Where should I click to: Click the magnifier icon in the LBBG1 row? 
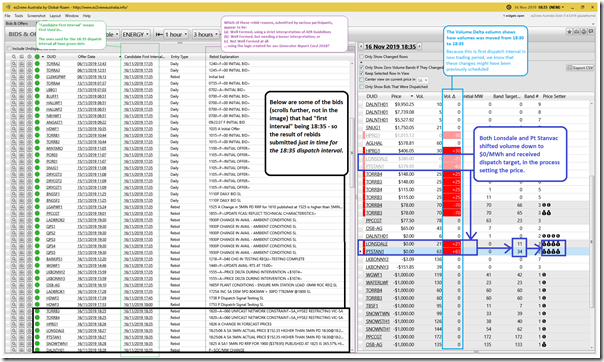(14, 90)
